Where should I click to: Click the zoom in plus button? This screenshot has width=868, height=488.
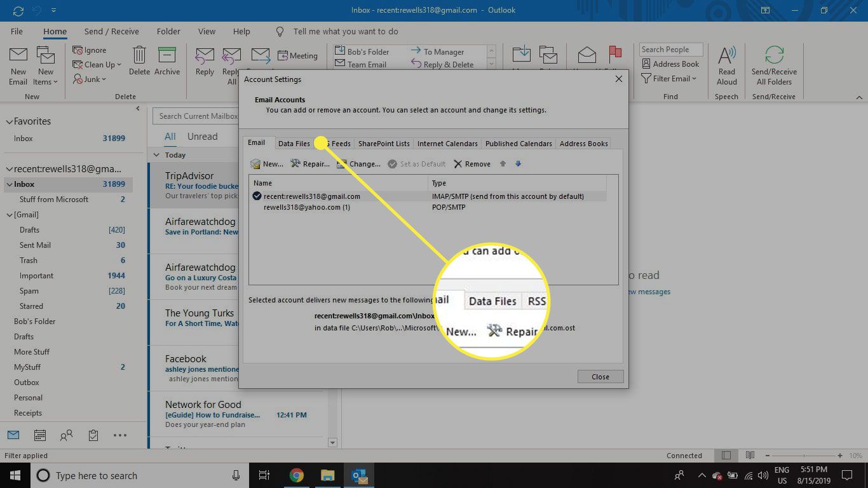841,456
